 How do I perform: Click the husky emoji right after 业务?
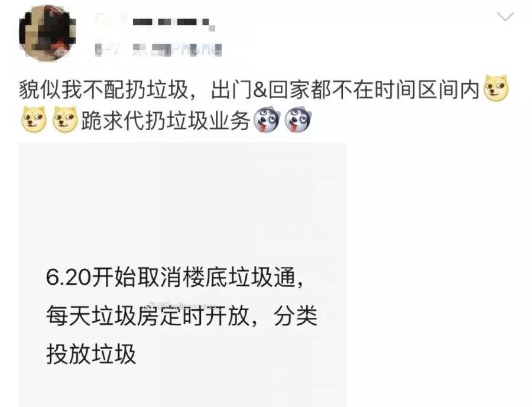[267, 121]
